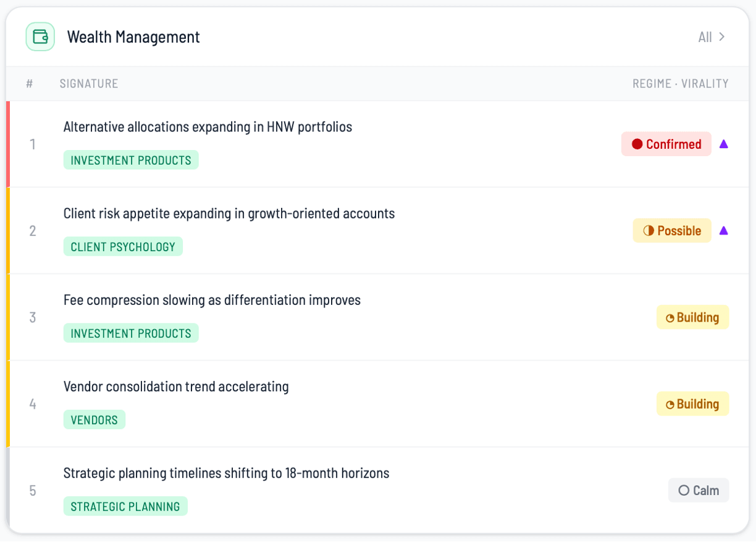756x542 pixels.
Task: Click rank number 1
Action: click(33, 144)
